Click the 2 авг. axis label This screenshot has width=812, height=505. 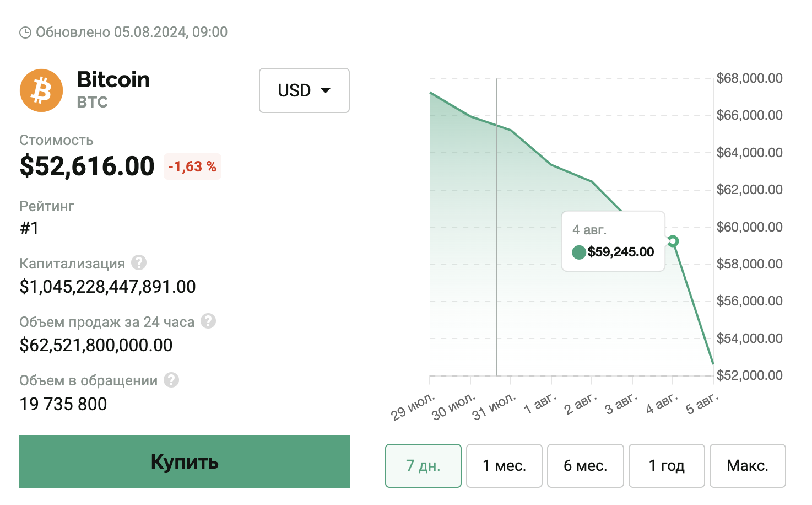click(581, 404)
